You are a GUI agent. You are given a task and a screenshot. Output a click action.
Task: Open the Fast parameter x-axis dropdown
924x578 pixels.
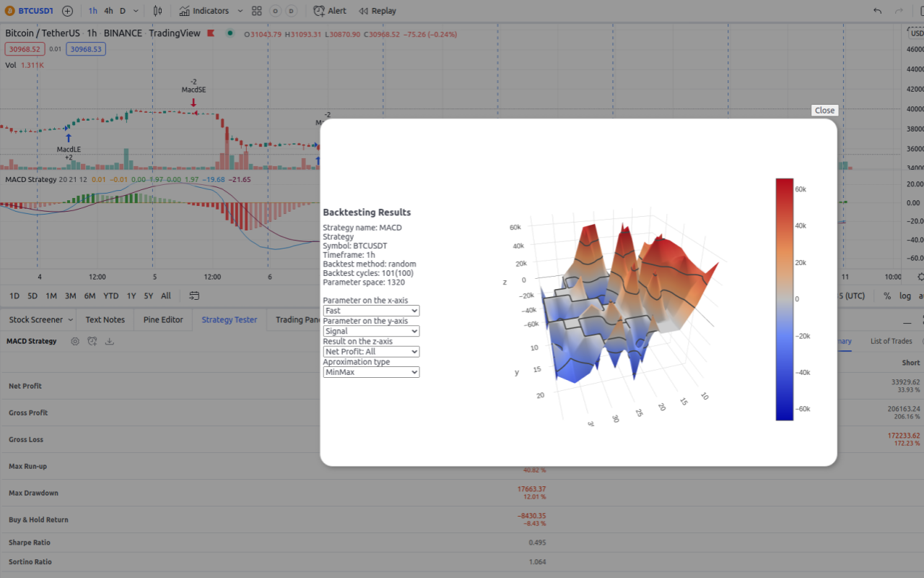371,310
